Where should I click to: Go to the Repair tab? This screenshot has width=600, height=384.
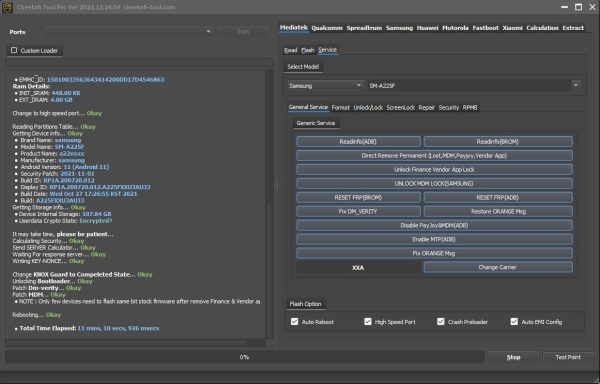(x=427, y=107)
